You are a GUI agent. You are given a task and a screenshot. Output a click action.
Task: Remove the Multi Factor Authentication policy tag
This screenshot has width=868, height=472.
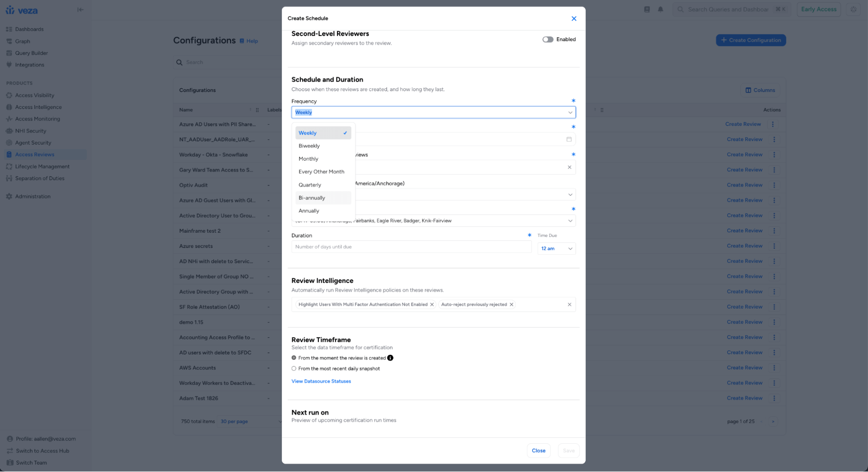pyautogui.click(x=432, y=304)
